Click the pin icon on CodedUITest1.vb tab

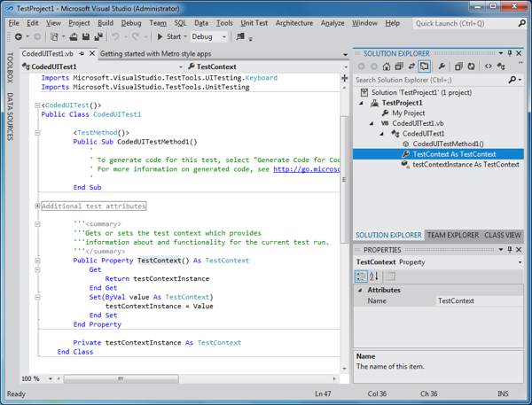click(x=82, y=53)
